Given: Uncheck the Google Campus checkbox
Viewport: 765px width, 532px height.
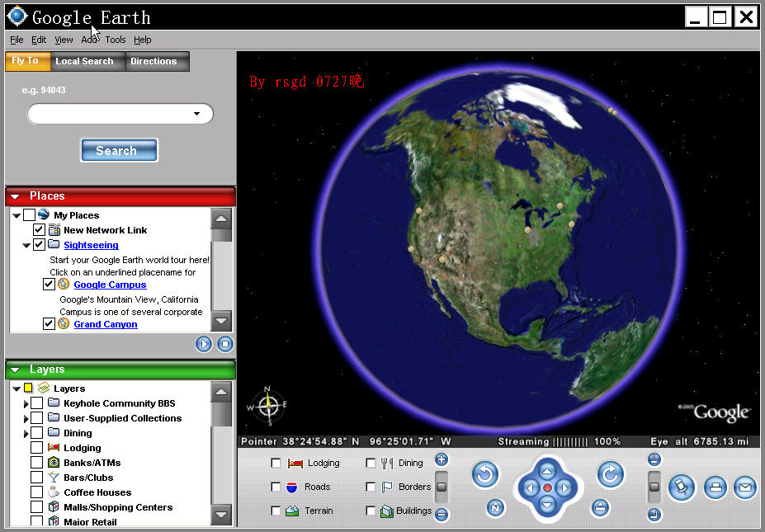Looking at the screenshot, I should (49, 284).
